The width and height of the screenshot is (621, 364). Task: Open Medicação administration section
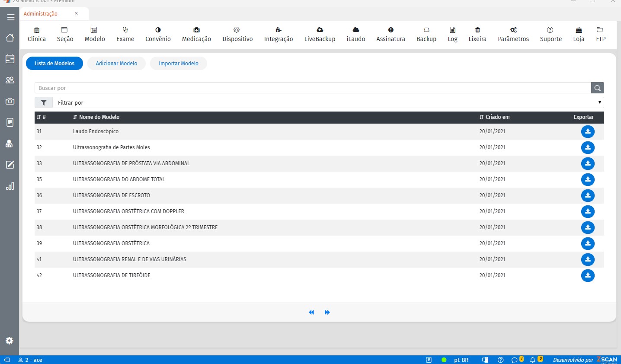coord(196,35)
